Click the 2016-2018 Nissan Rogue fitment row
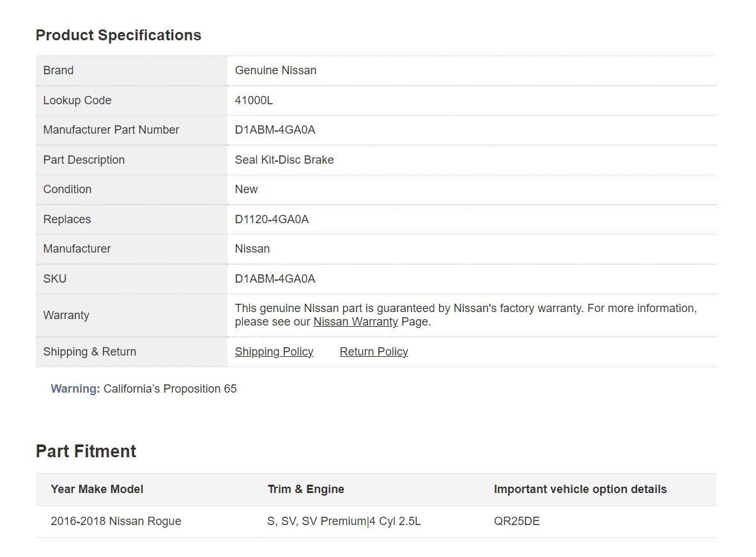756x557 pixels. click(116, 521)
